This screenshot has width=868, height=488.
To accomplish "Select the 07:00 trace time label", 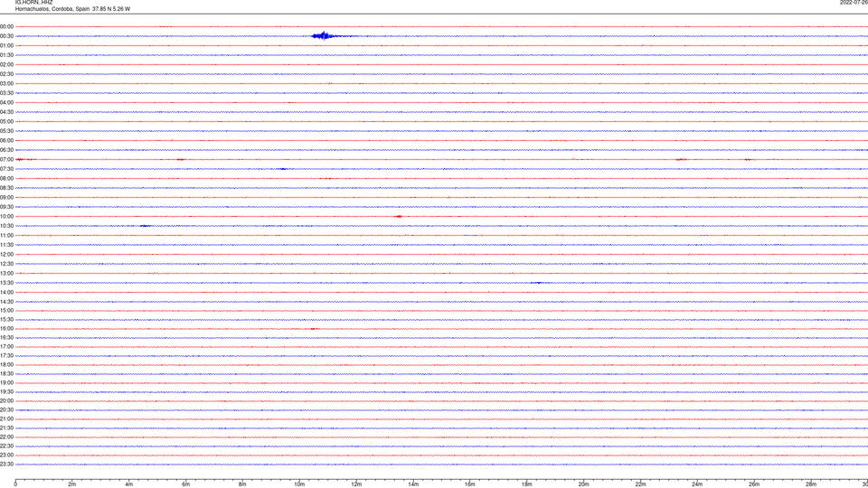I will (x=6, y=159).
